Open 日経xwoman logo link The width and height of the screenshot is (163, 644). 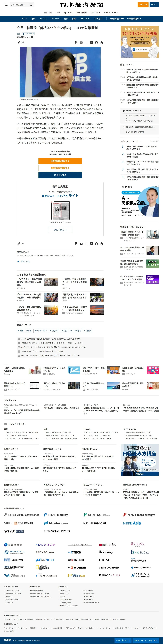coord(77,567)
